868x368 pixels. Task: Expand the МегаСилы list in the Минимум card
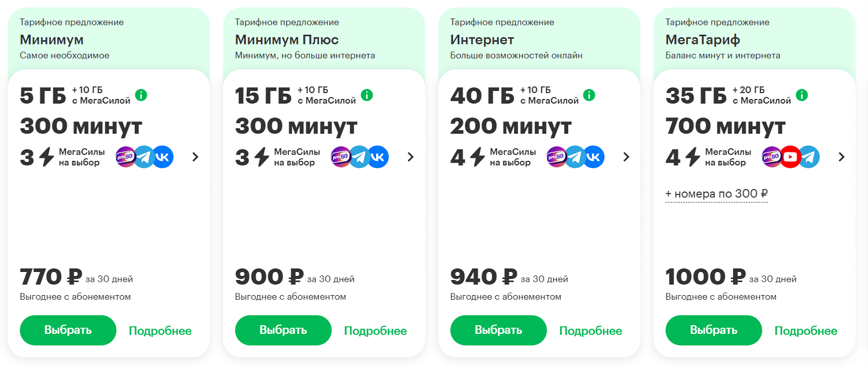point(195,157)
